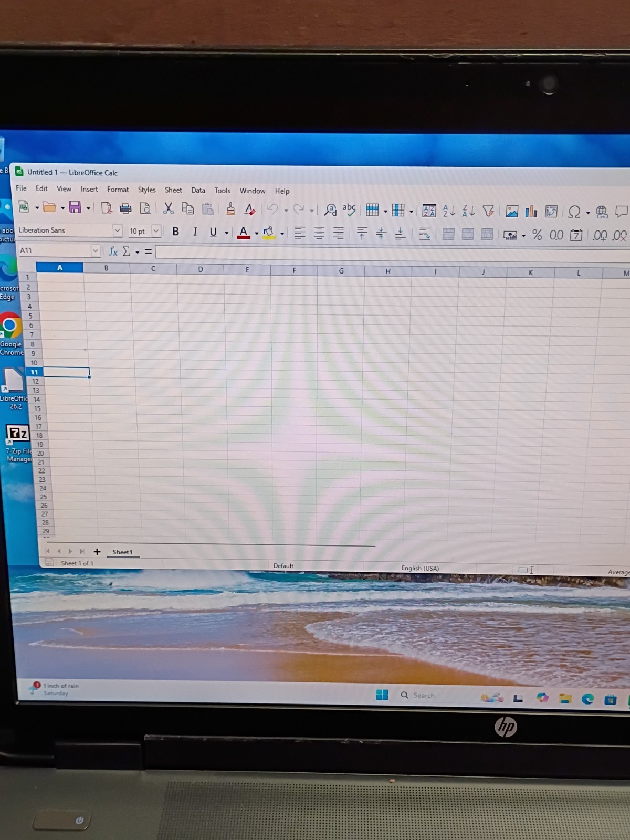Open a file with the folder icon
The width and height of the screenshot is (630, 840).
pyautogui.click(x=49, y=207)
